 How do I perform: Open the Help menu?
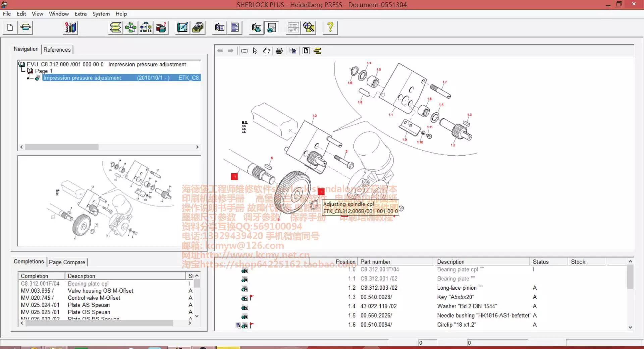coord(121,14)
